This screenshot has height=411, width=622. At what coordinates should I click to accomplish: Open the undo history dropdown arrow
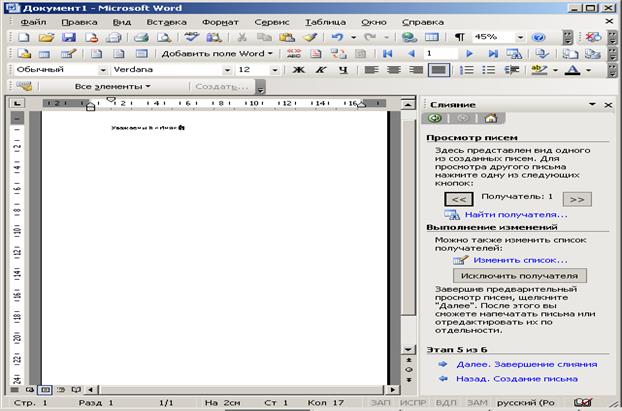tap(353, 38)
